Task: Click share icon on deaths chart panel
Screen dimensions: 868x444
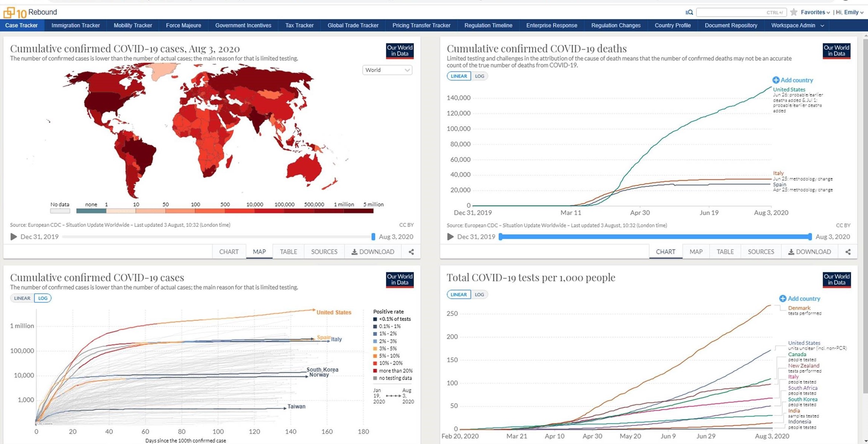Action: pos(848,252)
